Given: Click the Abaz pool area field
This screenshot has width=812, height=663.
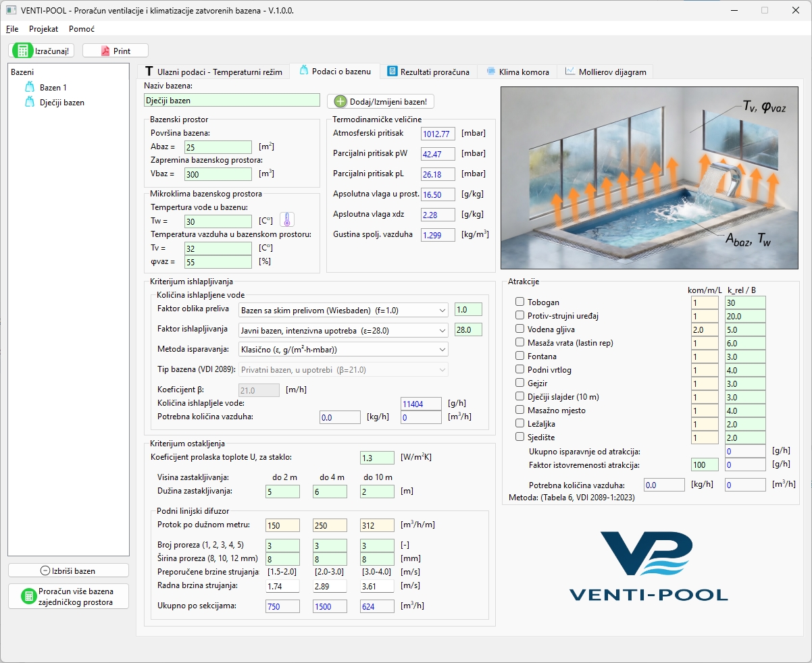Looking at the screenshot, I should click(218, 147).
